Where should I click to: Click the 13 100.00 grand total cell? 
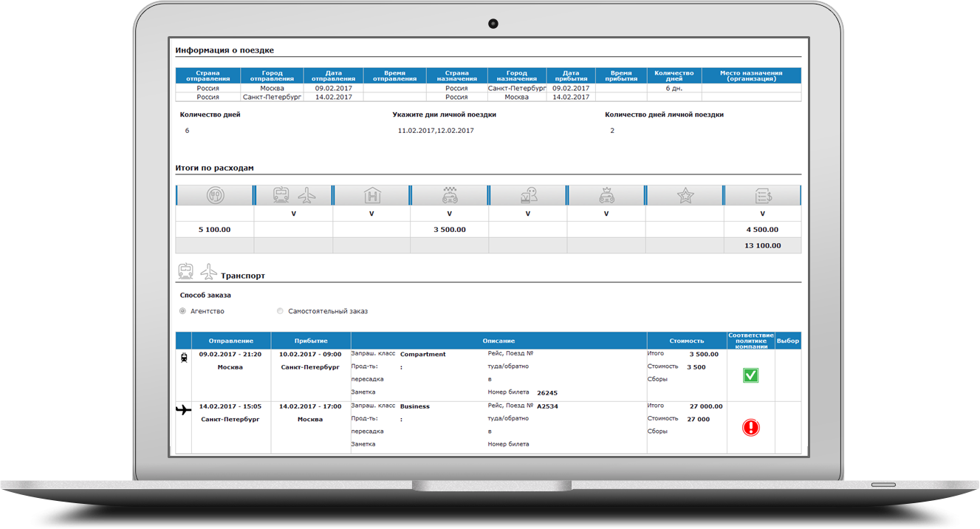[x=762, y=245]
